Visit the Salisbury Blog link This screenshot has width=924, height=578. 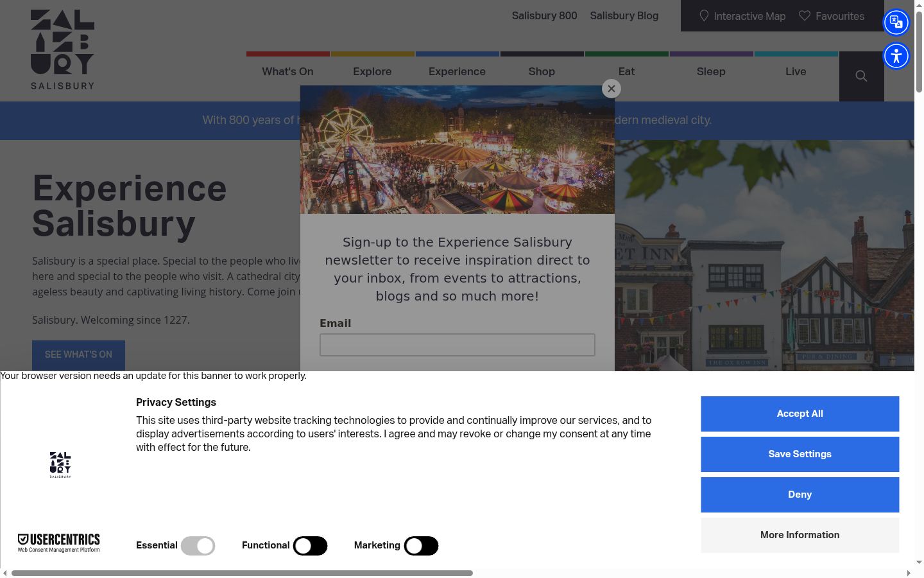tap(624, 15)
